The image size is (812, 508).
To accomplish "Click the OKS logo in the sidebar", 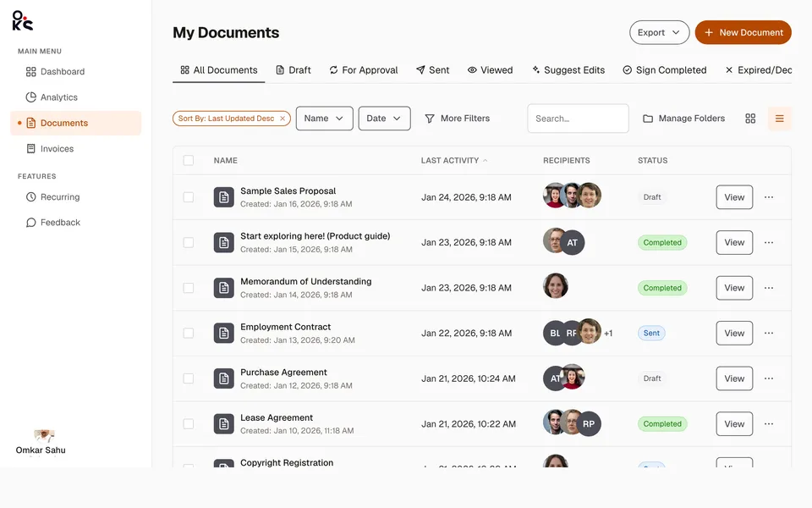I will [x=22, y=20].
